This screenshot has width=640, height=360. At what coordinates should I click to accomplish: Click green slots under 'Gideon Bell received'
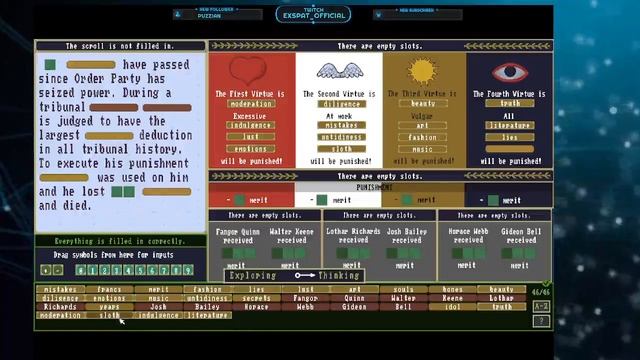tap(518, 253)
